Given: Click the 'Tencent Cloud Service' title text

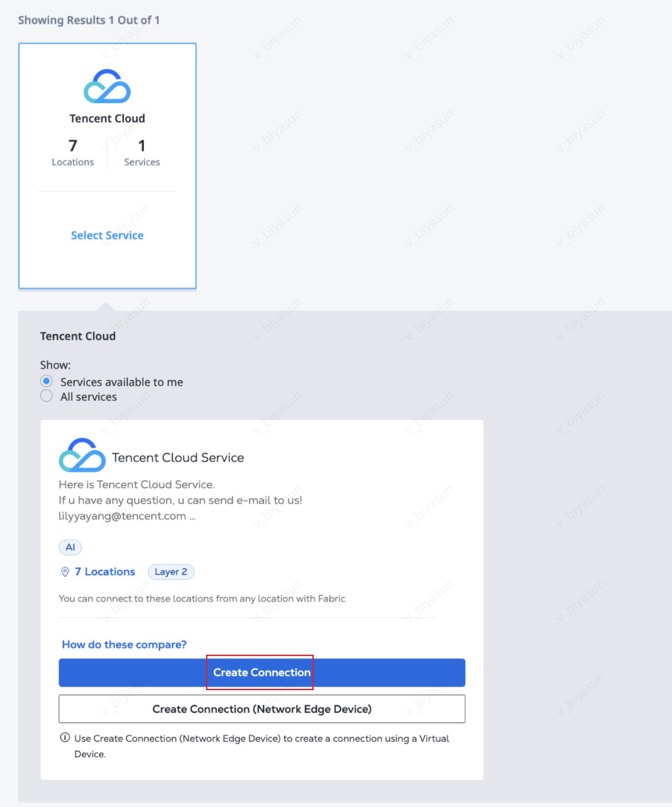Looking at the screenshot, I should (178, 458).
